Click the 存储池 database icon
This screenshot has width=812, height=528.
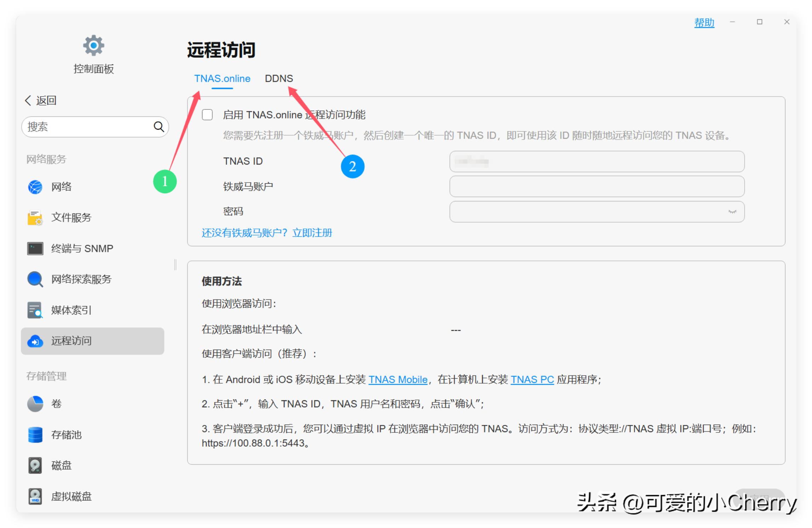coord(35,435)
